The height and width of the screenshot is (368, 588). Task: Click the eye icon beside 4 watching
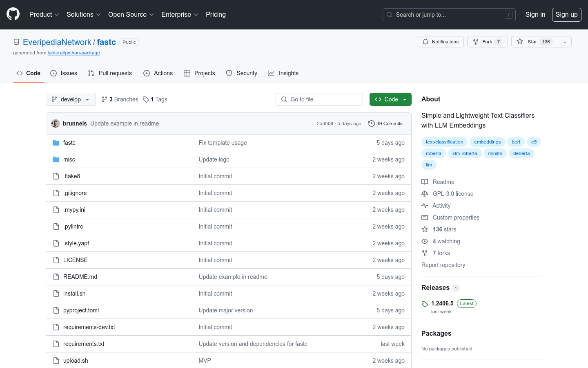pyautogui.click(x=425, y=241)
